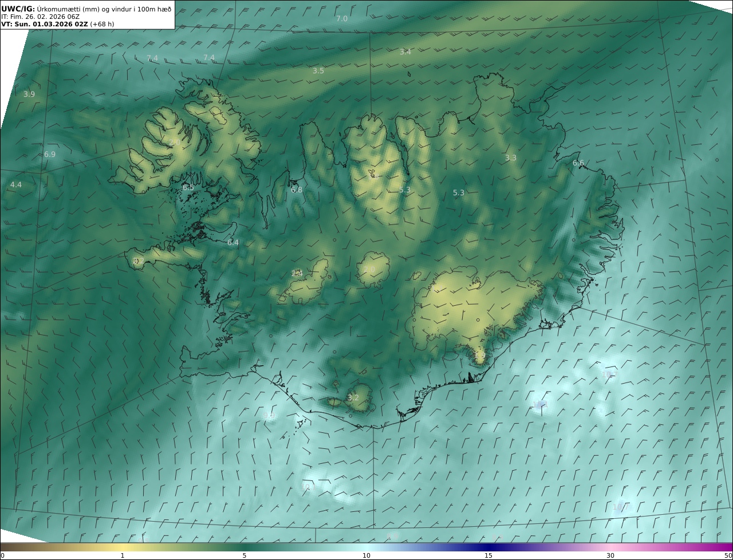The height and width of the screenshot is (560, 733).
Task: Click the colorbar tick label 1
Action: (122, 555)
